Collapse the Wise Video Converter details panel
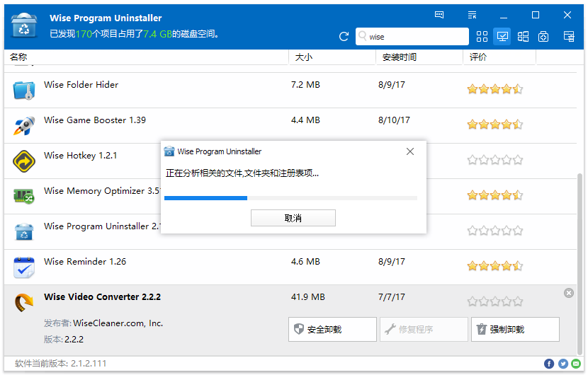The width and height of the screenshot is (588, 375). point(569,293)
